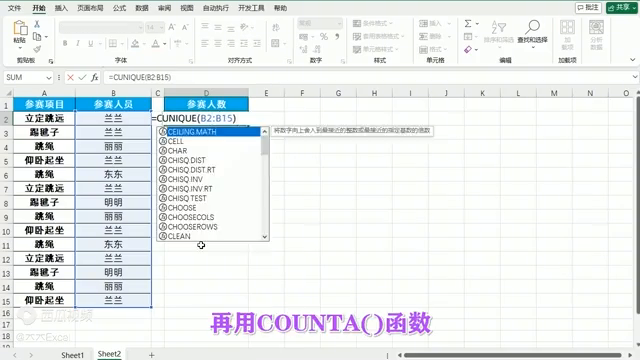Click the Analyze Data icon
Image resolution: width=640 pixels, height=360 pixels.
pyautogui.click(x=596, y=27)
